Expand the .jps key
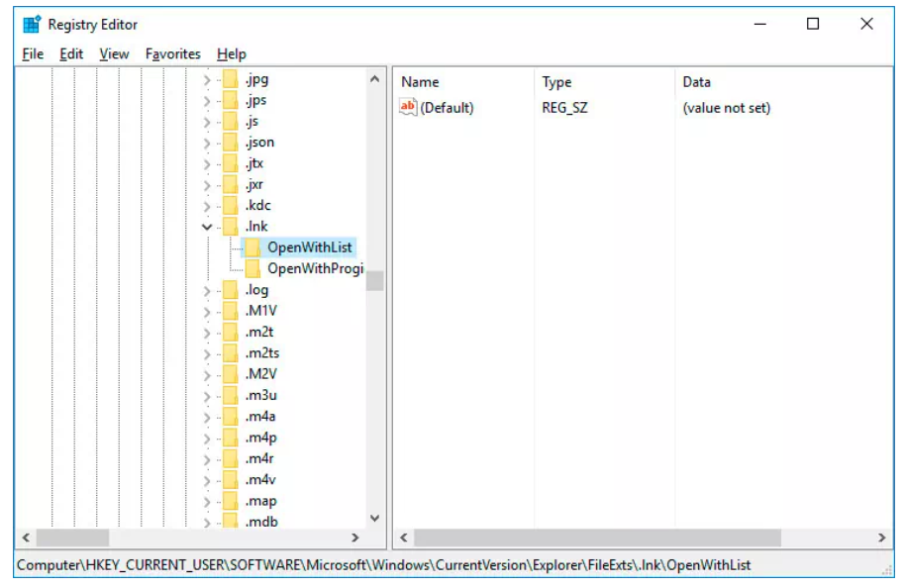 (x=207, y=101)
